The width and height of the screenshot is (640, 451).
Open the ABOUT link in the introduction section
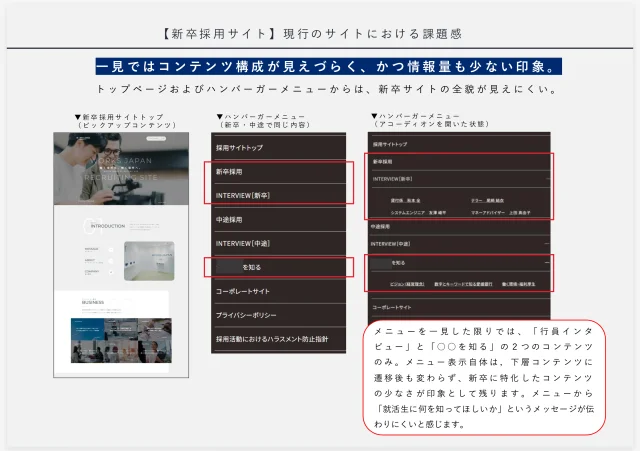click(x=90, y=260)
